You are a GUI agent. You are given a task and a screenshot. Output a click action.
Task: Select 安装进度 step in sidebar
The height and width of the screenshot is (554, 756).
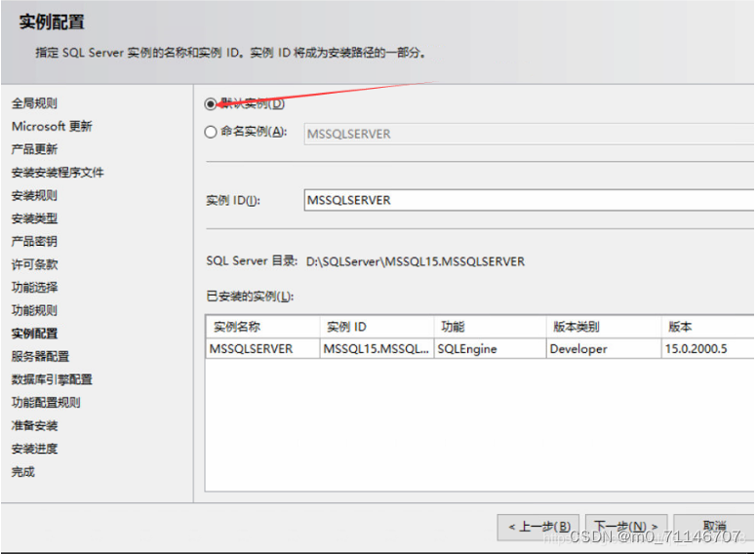tap(35, 449)
